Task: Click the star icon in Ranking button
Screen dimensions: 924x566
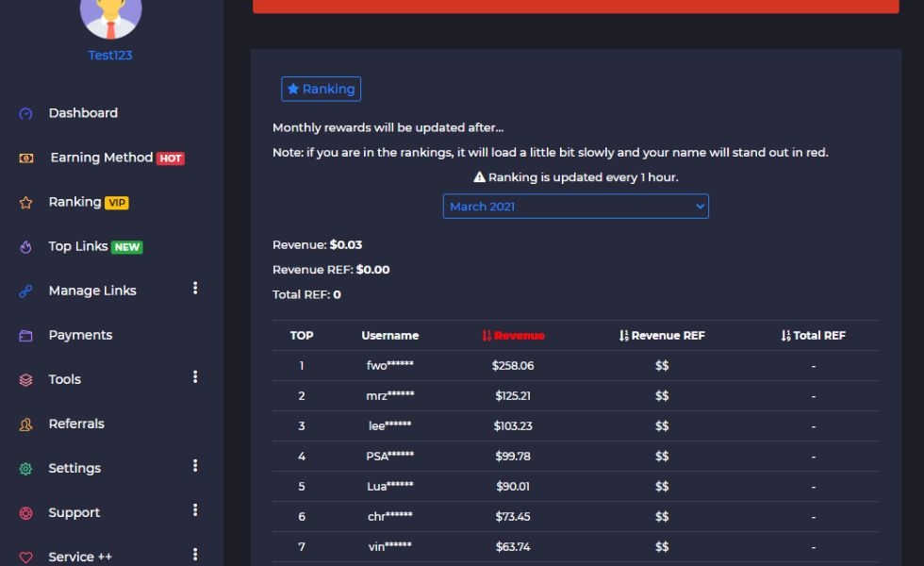Action: pos(293,89)
